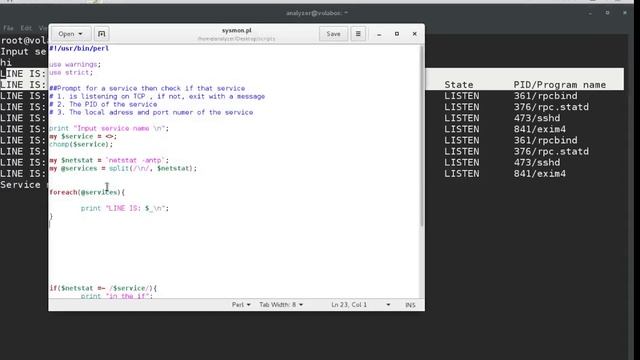Click the first '473/sshd' entry in terminal

(x=537, y=118)
